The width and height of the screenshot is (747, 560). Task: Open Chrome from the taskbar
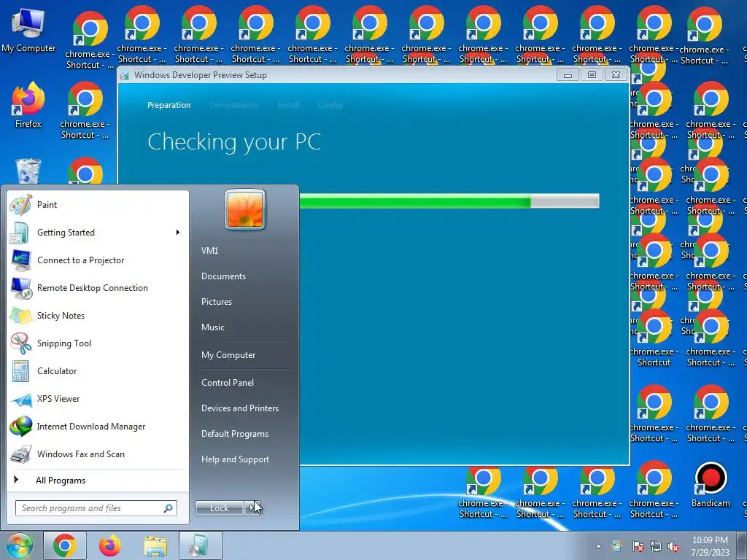pyautogui.click(x=65, y=545)
